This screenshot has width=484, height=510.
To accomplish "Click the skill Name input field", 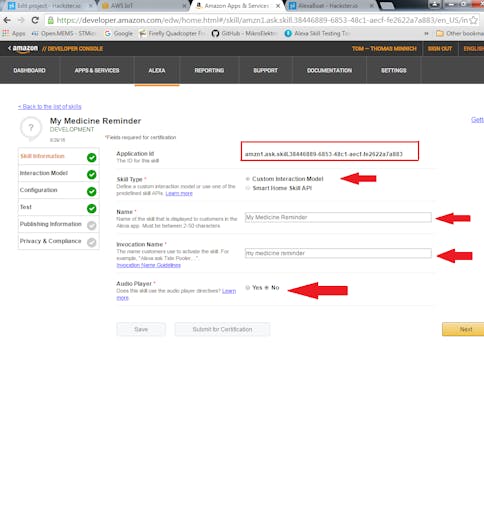I will point(338,217).
